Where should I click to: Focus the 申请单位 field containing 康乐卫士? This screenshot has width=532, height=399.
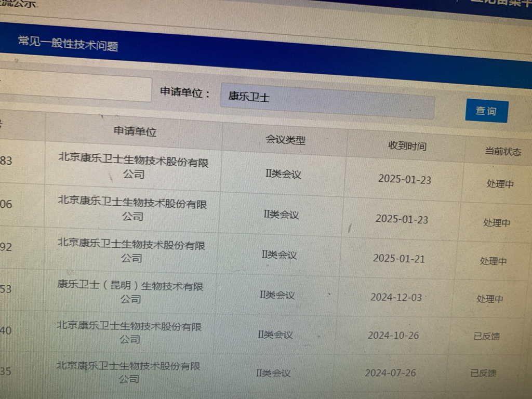[327, 101]
